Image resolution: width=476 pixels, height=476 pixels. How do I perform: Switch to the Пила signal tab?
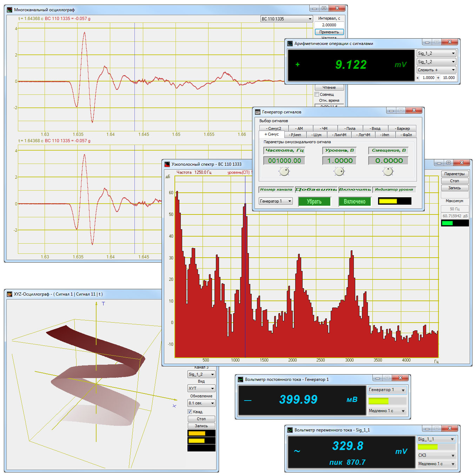[x=350, y=128]
